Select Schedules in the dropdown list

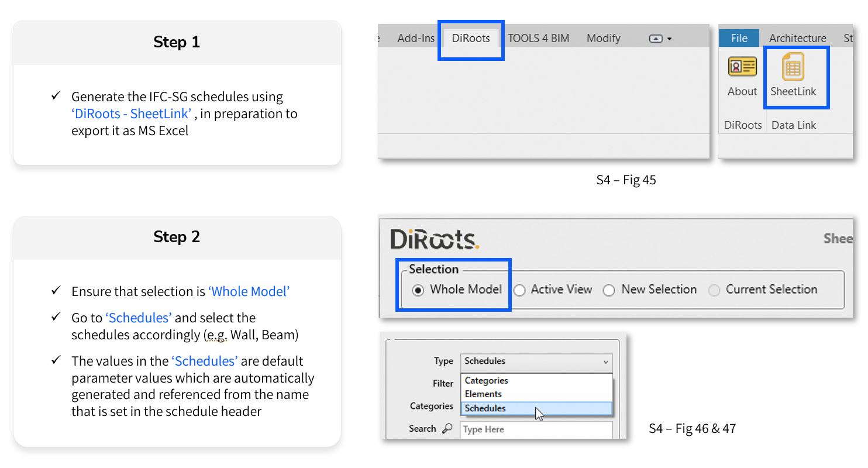pyautogui.click(x=485, y=408)
